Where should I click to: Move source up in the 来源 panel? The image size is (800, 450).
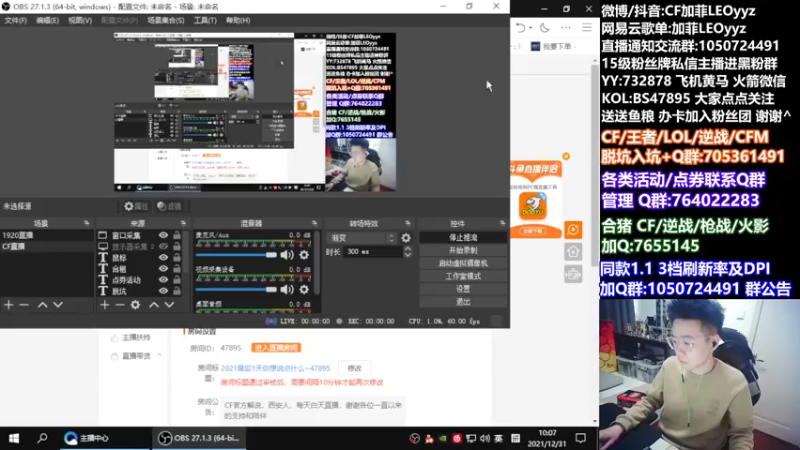(x=154, y=305)
